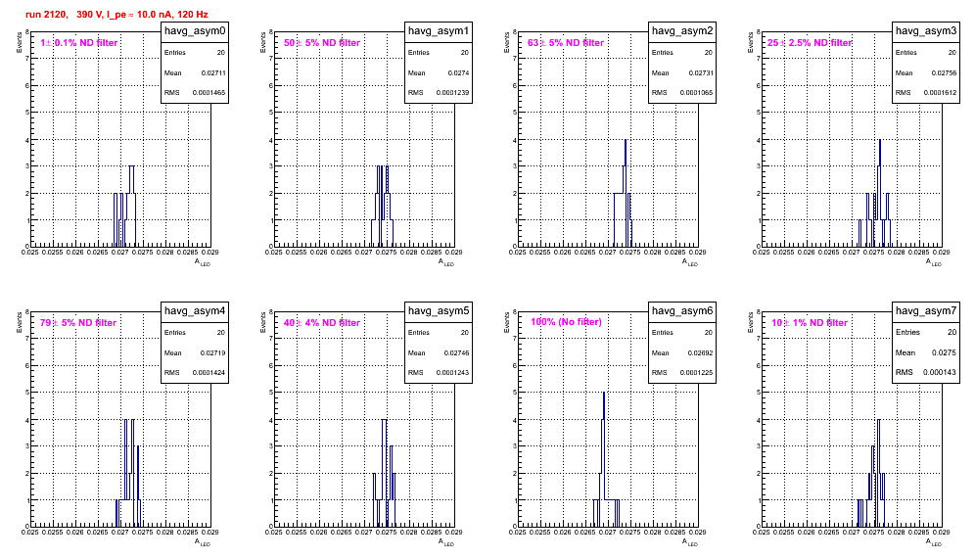
Task: Click mean value 0.0275 in havg_asym7
Action: 944,352
